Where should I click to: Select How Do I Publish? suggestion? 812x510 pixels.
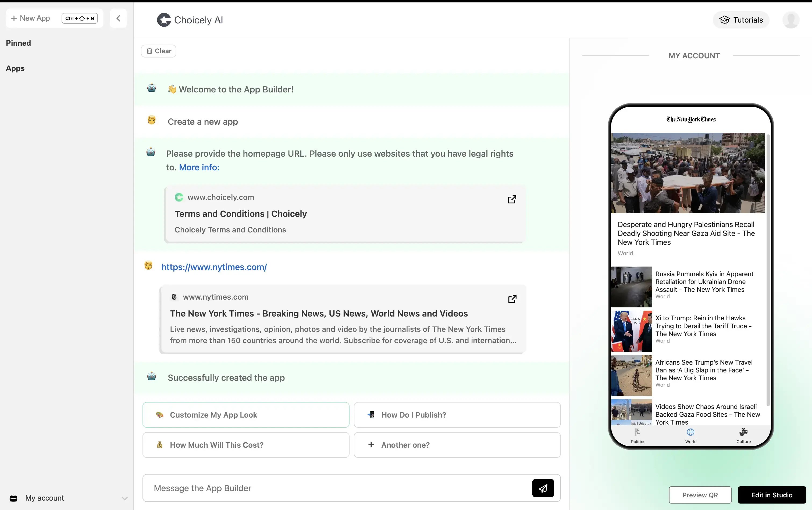(457, 415)
